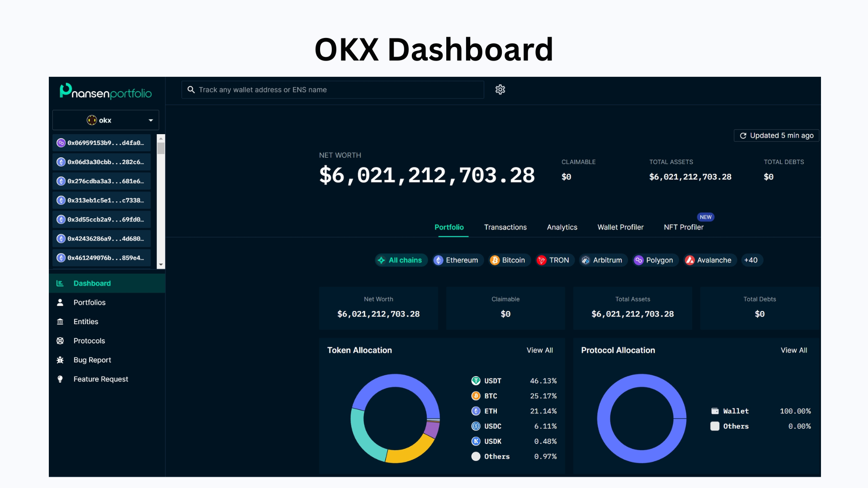Filter by Ethereum chain
Viewport: 868px width, 488px height.
click(457, 260)
